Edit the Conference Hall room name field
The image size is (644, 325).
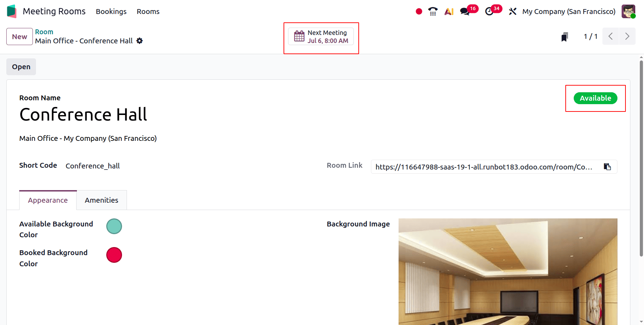pos(83,115)
